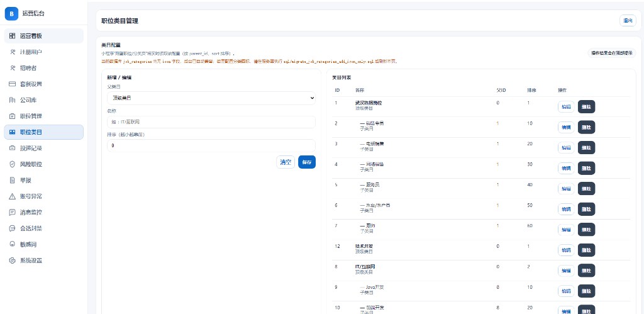
Task: Edit the ID 8 IT/互联网 row
Action: [566, 271]
